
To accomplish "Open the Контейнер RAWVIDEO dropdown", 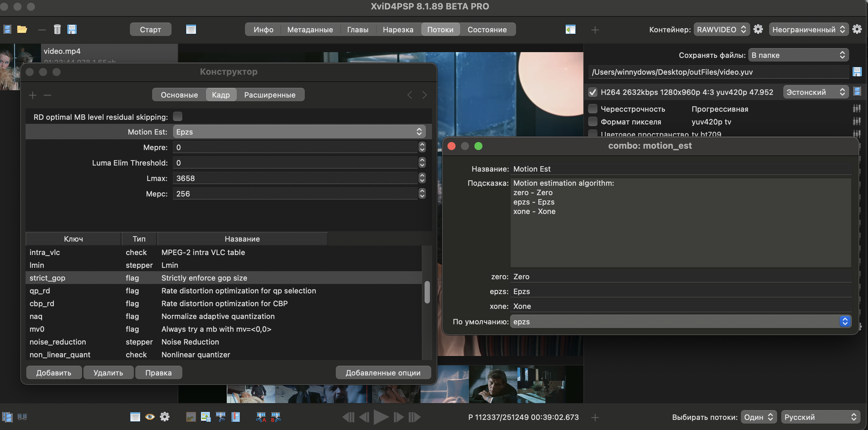I will point(721,29).
